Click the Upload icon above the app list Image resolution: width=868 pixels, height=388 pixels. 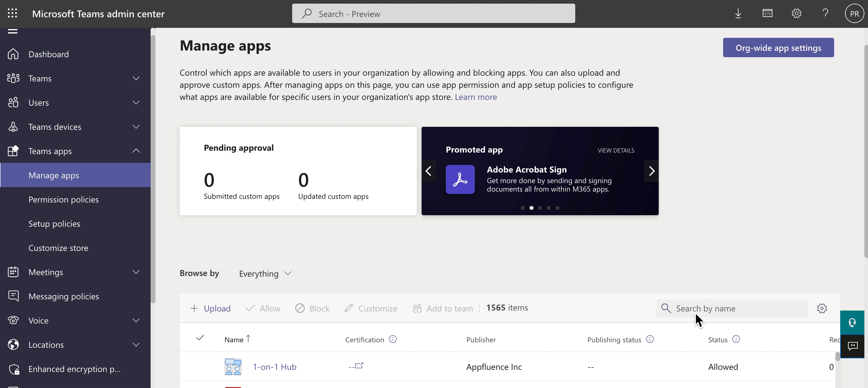coord(195,308)
